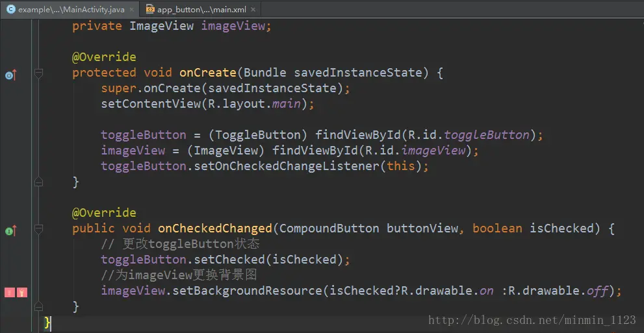Viewport: 644px width, 333px height.
Task: Place cursor on the onCheckedChanged method name
Action: pos(215,228)
